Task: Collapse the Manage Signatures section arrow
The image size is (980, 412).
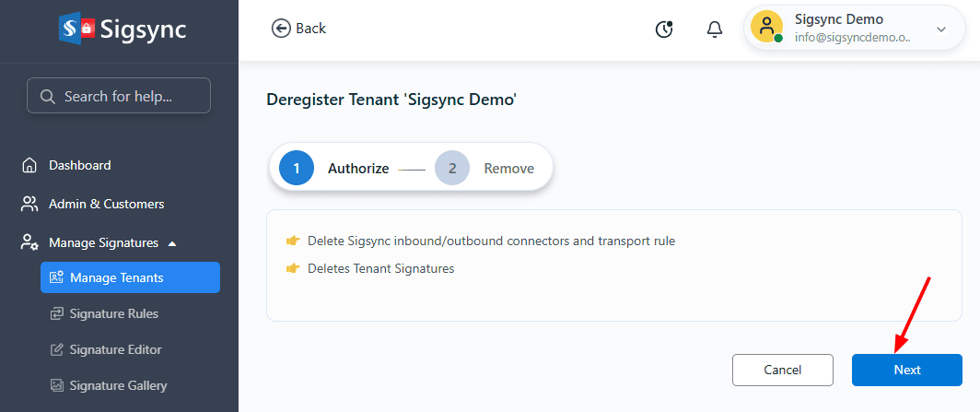Action: click(x=172, y=243)
